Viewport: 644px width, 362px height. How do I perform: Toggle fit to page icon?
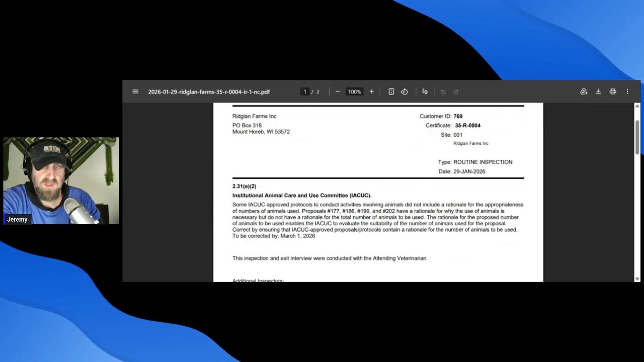(391, 92)
